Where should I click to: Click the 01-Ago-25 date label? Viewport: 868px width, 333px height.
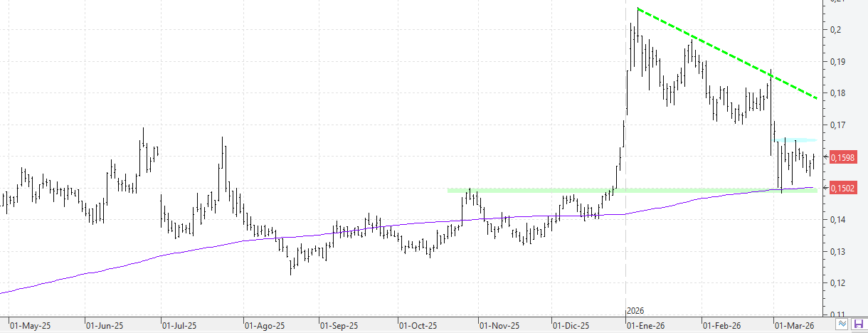[265, 325]
